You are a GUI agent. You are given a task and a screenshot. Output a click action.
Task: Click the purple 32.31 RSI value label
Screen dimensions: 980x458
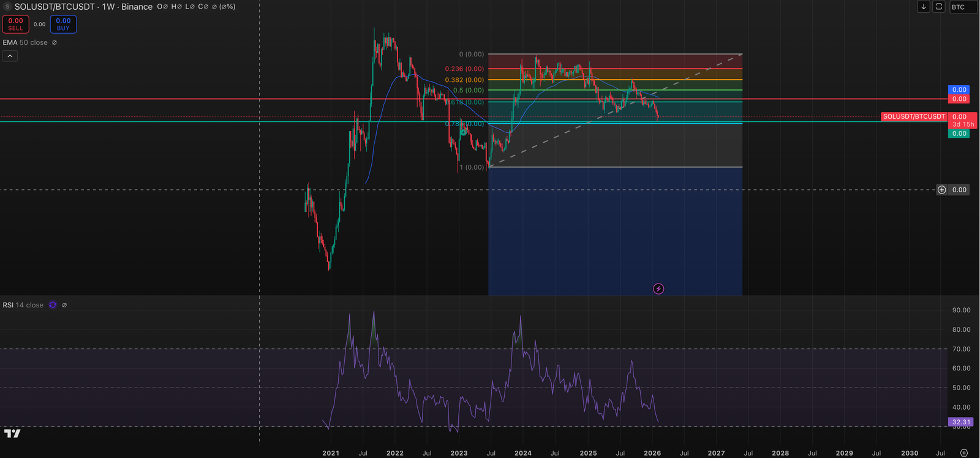point(960,422)
